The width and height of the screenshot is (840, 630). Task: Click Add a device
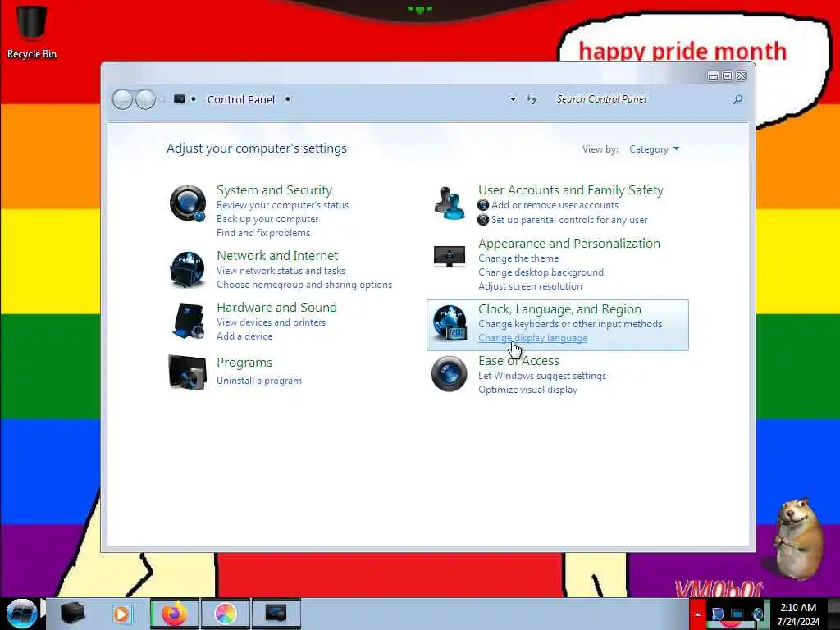click(244, 336)
